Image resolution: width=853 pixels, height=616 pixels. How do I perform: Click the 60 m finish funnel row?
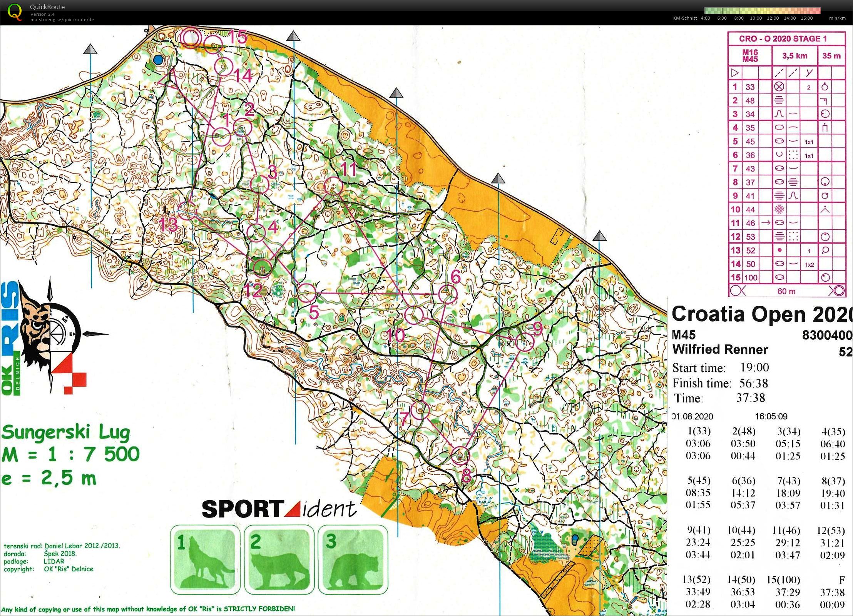[x=787, y=291]
